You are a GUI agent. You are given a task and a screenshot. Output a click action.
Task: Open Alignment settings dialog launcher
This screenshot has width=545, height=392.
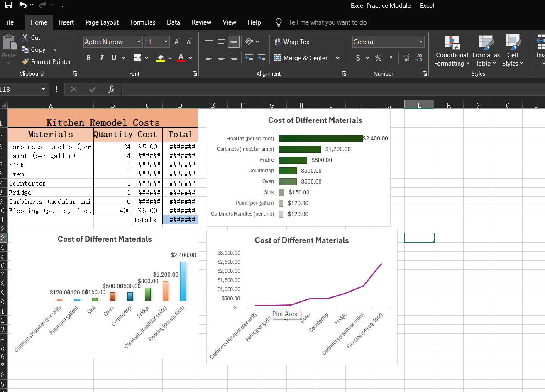pyautogui.click(x=344, y=73)
